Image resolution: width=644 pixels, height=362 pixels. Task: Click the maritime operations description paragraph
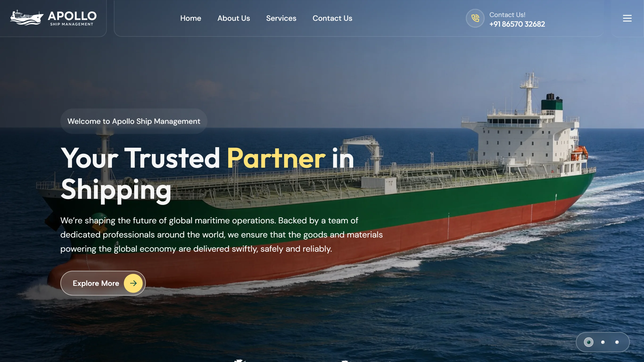[221, 235]
